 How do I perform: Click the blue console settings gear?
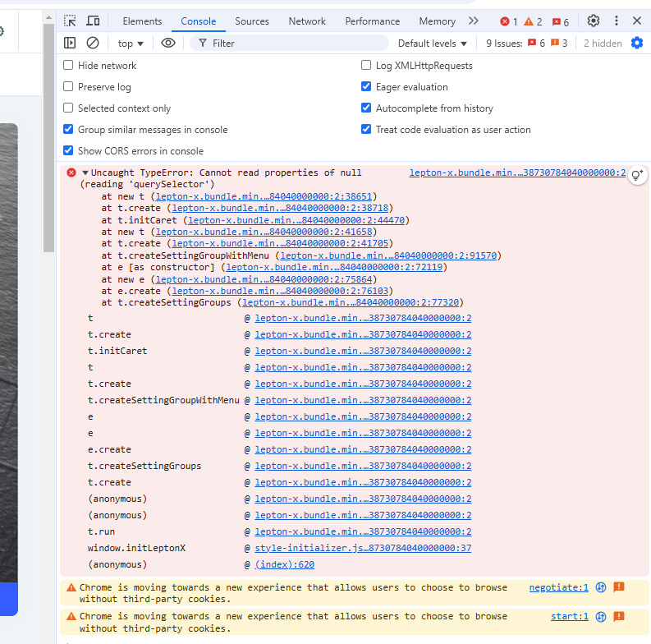(637, 43)
